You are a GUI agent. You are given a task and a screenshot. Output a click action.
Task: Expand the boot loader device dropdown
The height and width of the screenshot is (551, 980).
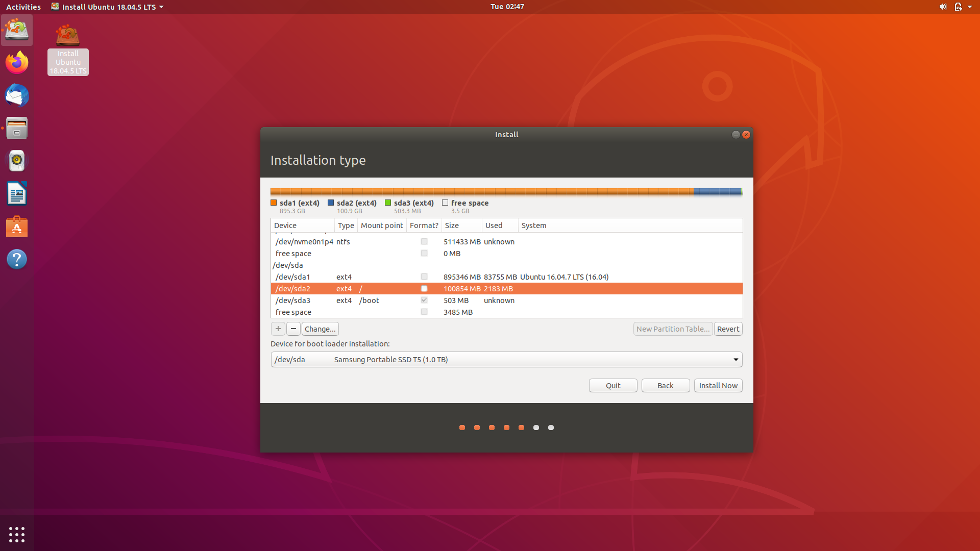tap(736, 360)
